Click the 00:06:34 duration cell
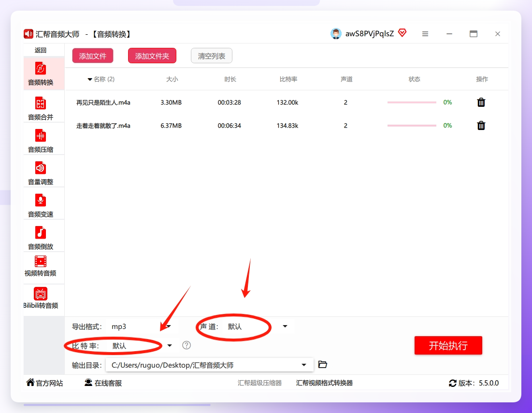Image resolution: width=532 pixels, height=413 pixels. pyautogui.click(x=230, y=126)
